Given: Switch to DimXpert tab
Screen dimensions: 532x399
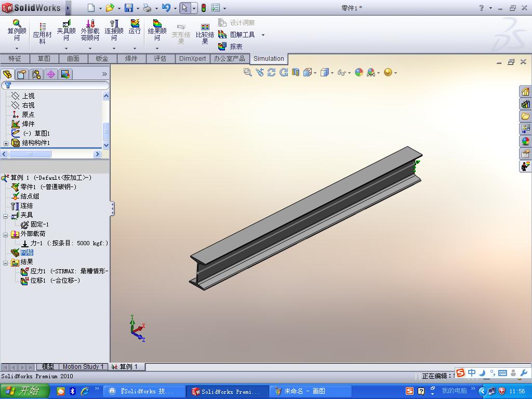Looking at the screenshot, I should (x=192, y=59).
